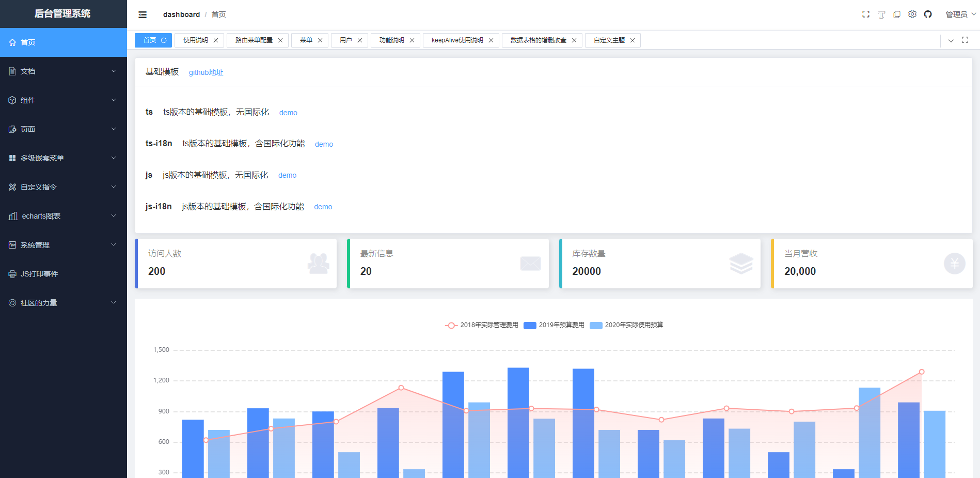980x478 pixels.
Task: Click the 页面 icon in sidebar
Action: [x=12, y=129]
